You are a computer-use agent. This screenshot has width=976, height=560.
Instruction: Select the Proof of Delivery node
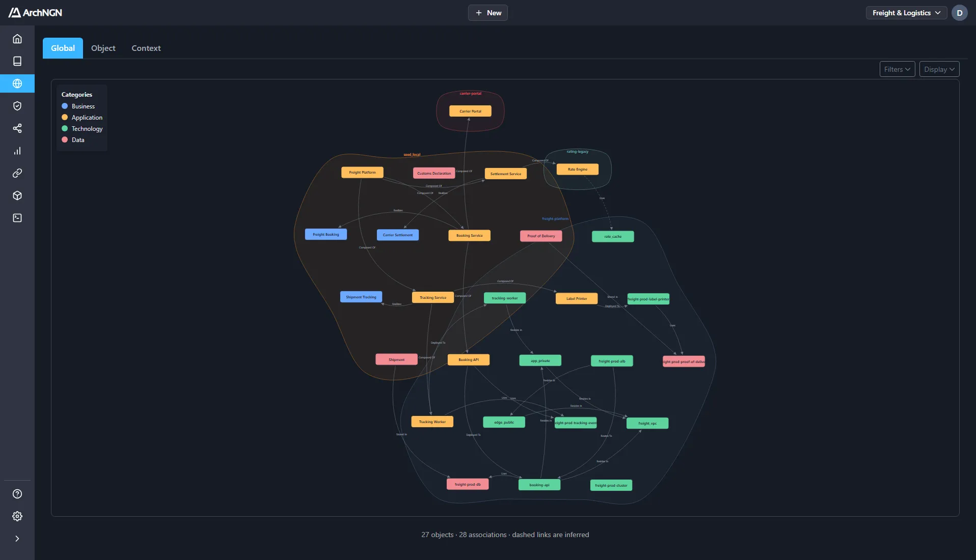541,236
